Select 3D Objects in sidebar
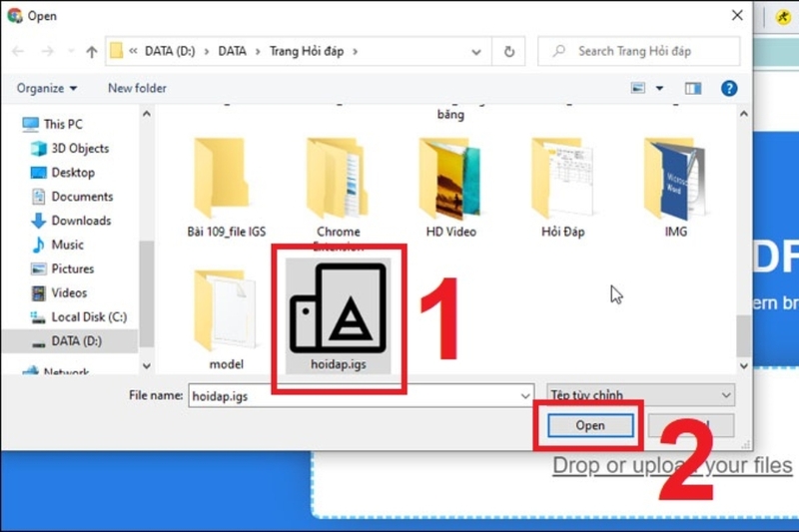 70,148
